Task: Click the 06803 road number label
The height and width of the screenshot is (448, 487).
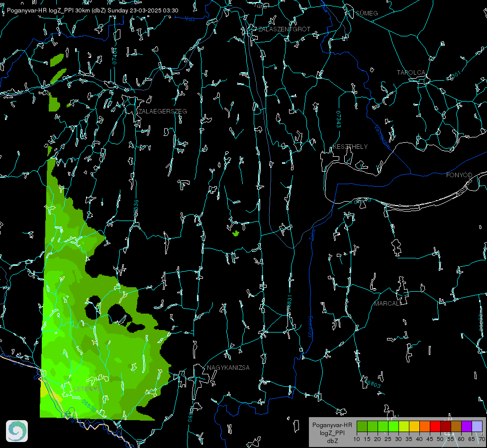Action: 373,384
